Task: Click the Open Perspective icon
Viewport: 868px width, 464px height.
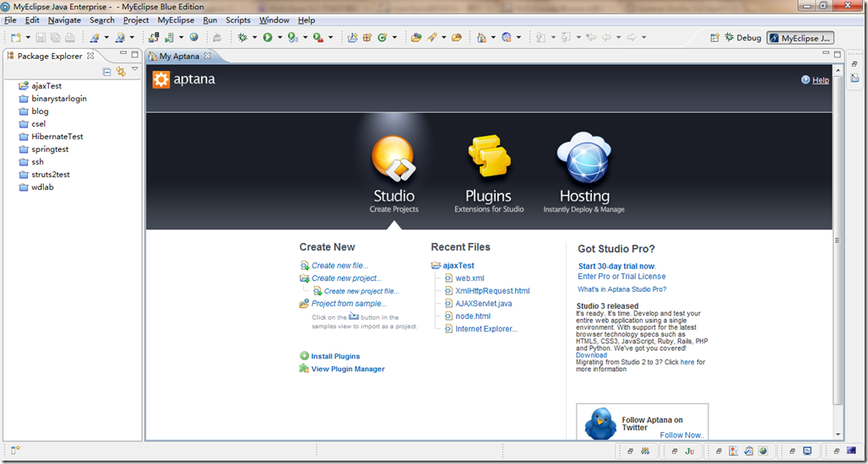Action: tap(714, 38)
